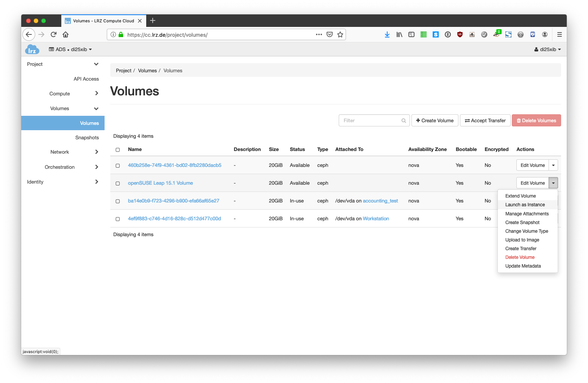Open the accounting_test instance link
The width and height of the screenshot is (588, 383).
tap(380, 201)
